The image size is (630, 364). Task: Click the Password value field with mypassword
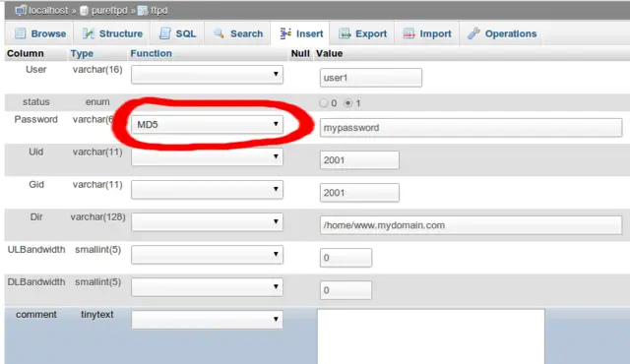471,128
